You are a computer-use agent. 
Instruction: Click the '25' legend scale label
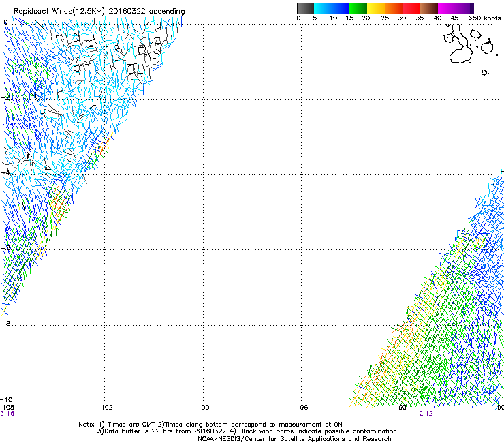coord(385,18)
